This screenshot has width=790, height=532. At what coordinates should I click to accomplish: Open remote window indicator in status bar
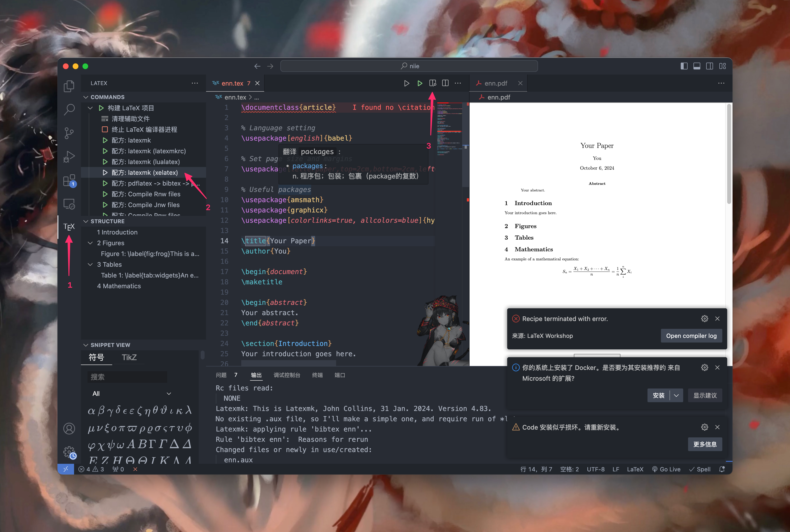66,469
